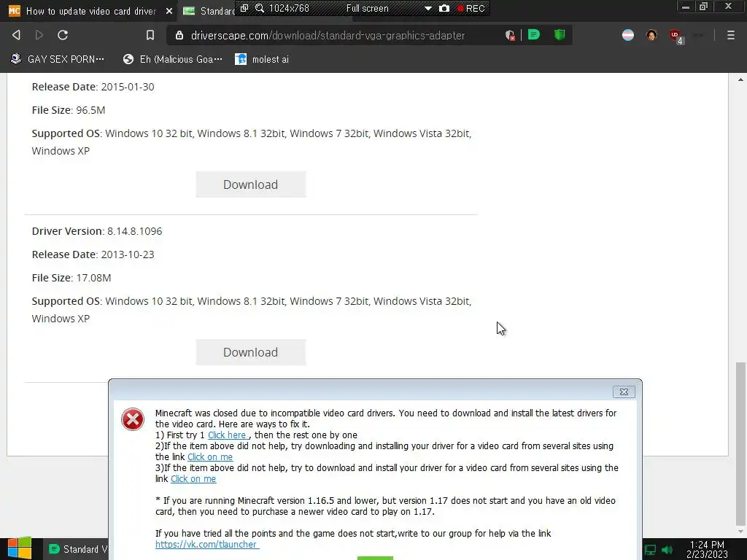Image resolution: width=747 pixels, height=560 pixels.
Task: Reload the driverscape page
Action: (63, 35)
